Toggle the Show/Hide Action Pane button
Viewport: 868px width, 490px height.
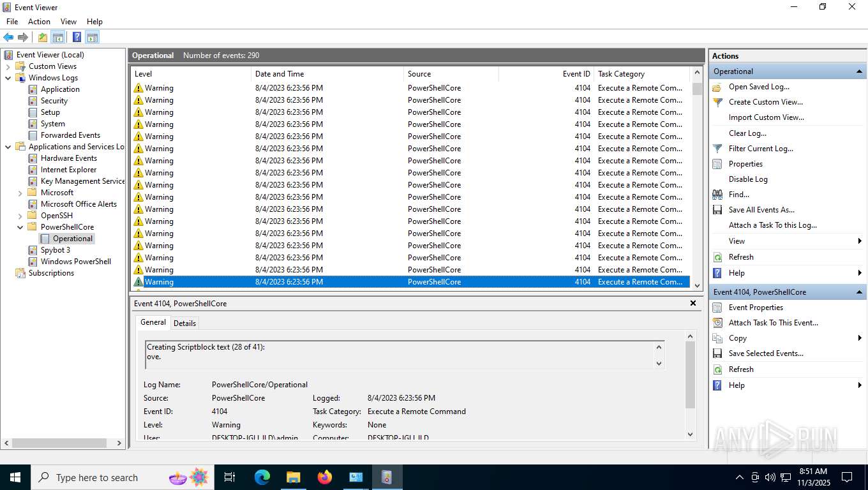[92, 37]
